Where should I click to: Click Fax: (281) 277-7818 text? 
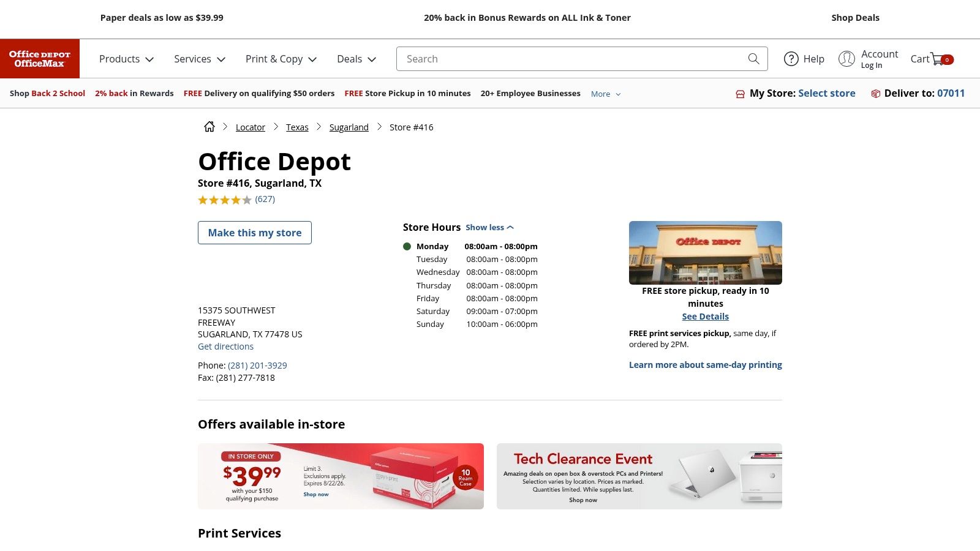pos(236,378)
